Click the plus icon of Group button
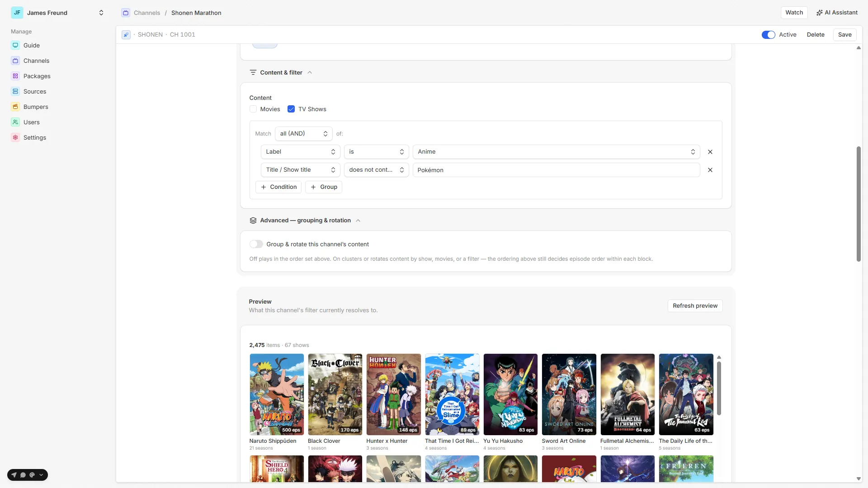The image size is (868, 488). pos(313,187)
